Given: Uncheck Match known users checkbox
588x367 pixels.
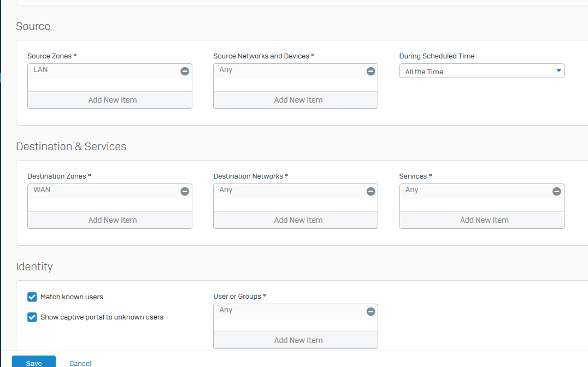Looking at the screenshot, I should click(x=32, y=297).
